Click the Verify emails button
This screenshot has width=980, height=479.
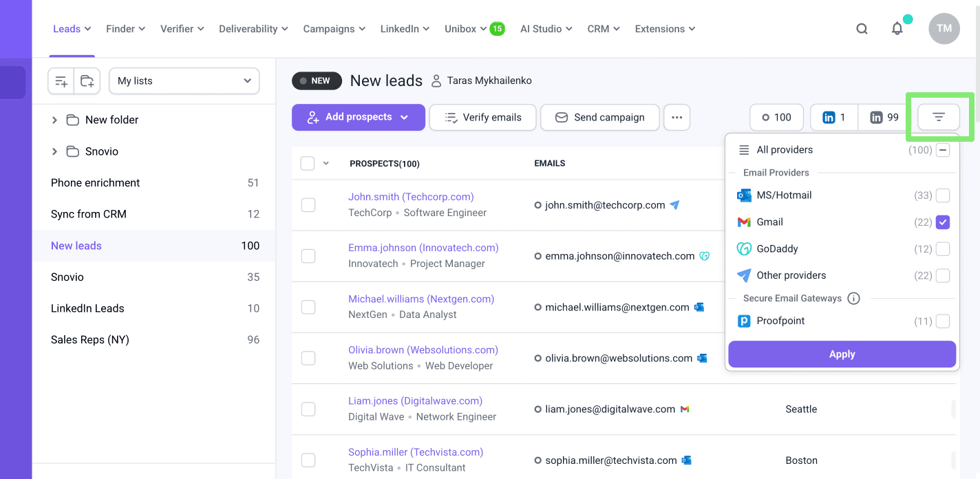click(x=483, y=118)
